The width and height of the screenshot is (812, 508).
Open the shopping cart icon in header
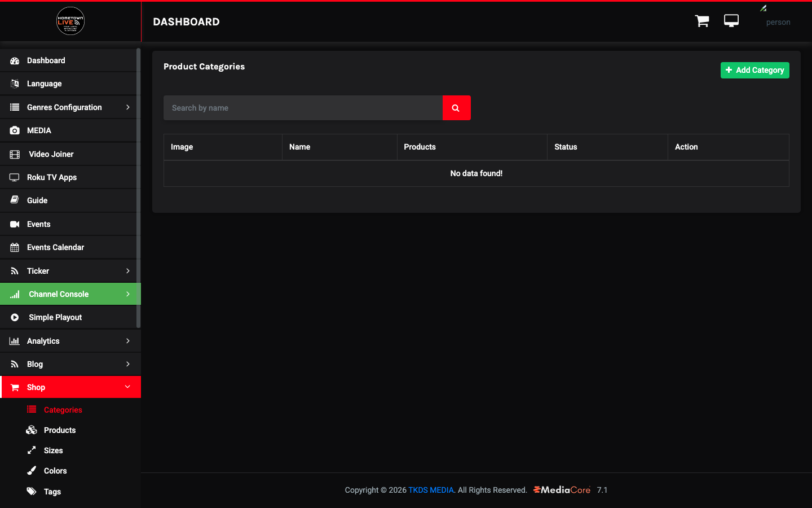[x=702, y=21]
